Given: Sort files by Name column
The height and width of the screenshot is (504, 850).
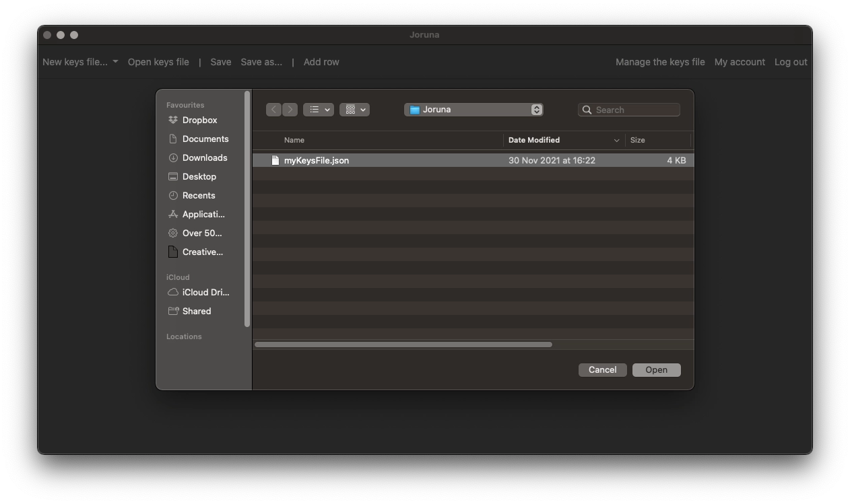Looking at the screenshot, I should tap(294, 140).
